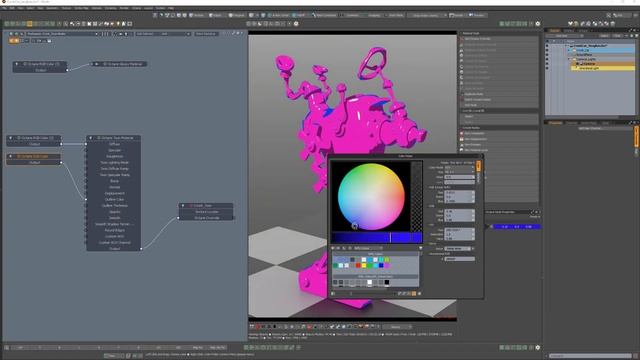Open the Edit menu

[12, 8]
